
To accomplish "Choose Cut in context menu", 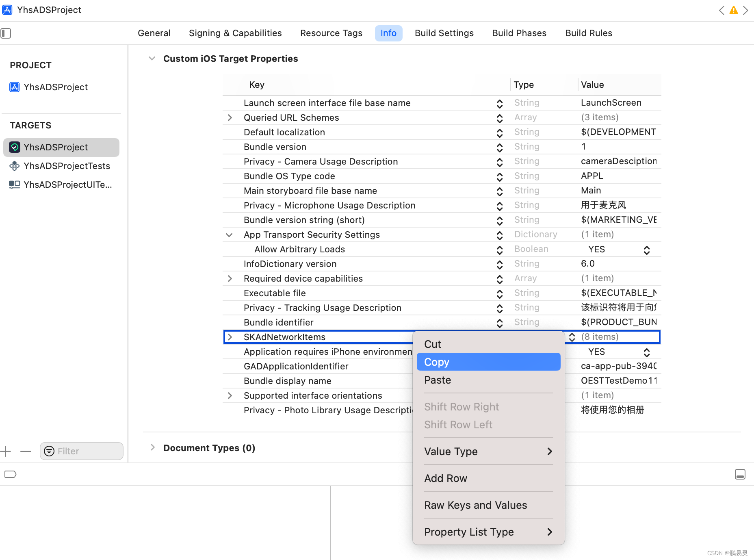I will [488, 344].
